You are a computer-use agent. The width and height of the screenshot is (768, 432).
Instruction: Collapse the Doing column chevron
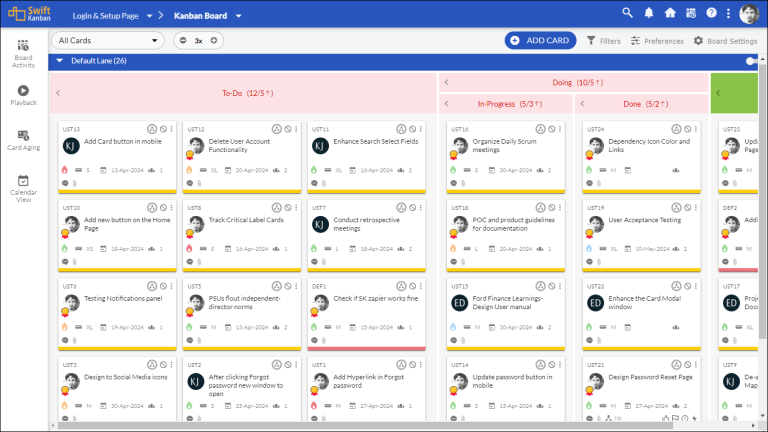point(446,82)
